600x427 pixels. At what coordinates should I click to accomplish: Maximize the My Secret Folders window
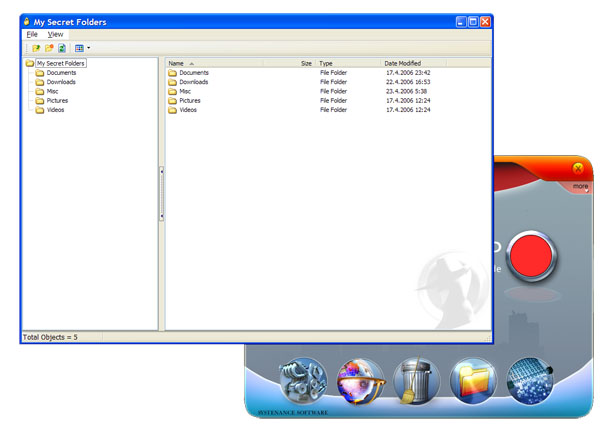(473, 22)
